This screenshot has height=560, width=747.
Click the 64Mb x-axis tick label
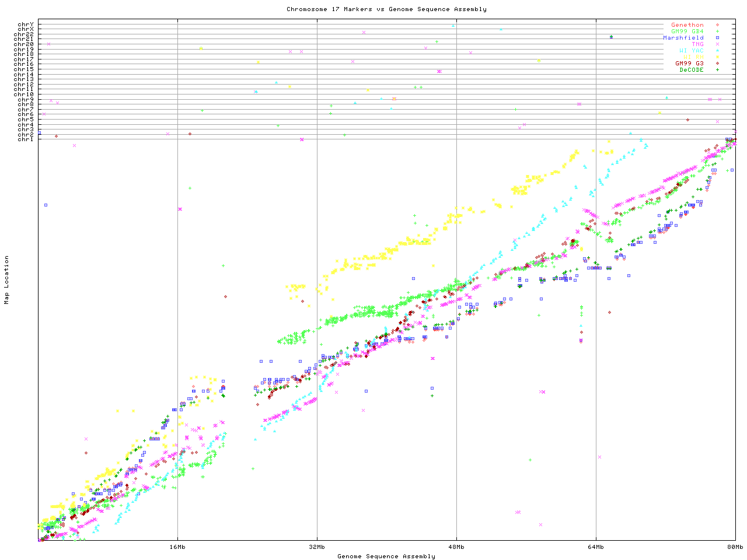click(x=596, y=547)
